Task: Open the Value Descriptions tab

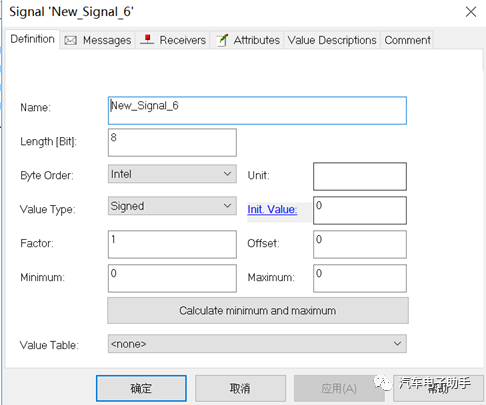Action: tap(332, 40)
